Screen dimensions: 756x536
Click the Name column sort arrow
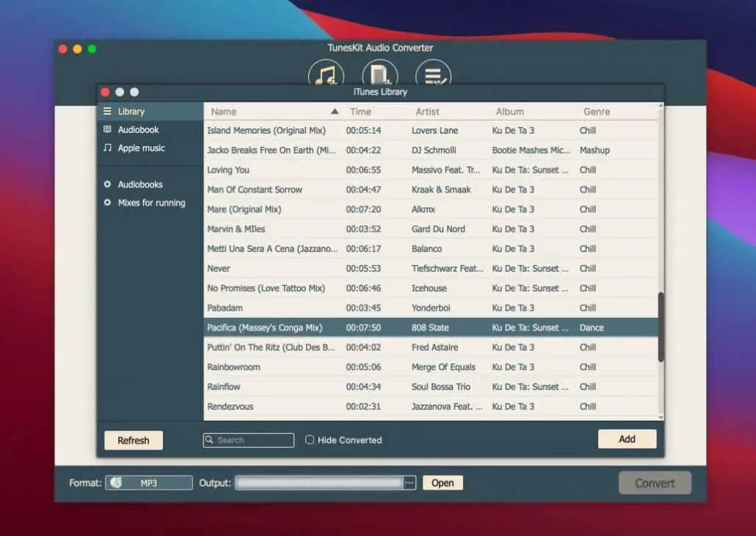[335, 112]
